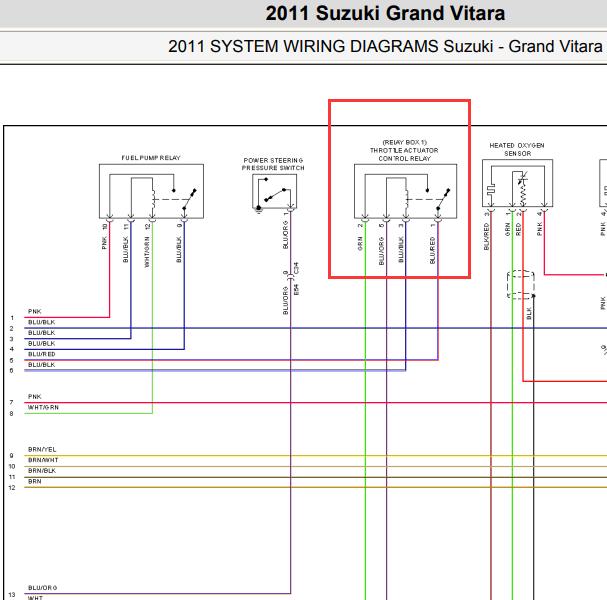Click the vertical PNK label at oxygen sensor pin 4
Screen dimensions: 607x600
click(540, 229)
